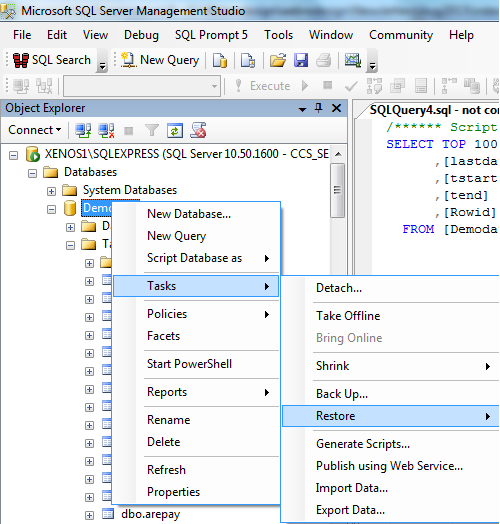Choose Rename from context menu
The width and height of the screenshot is (500, 524).
pyautogui.click(x=196, y=420)
